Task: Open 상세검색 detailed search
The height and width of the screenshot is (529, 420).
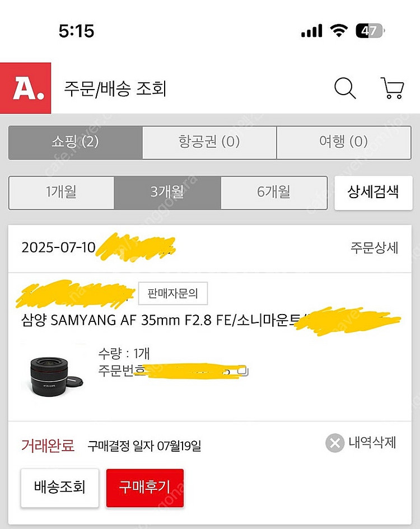Action: (x=374, y=193)
